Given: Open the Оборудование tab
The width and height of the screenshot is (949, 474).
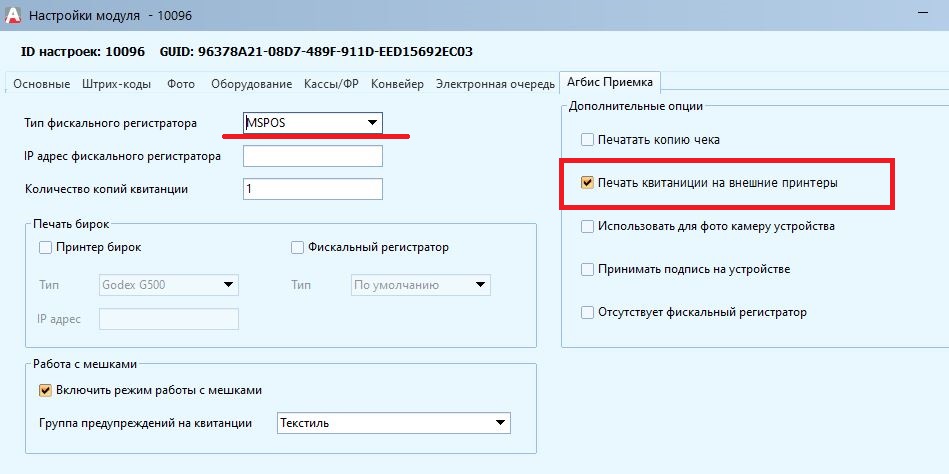Looking at the screenshot, I should (x=251, y=84).
